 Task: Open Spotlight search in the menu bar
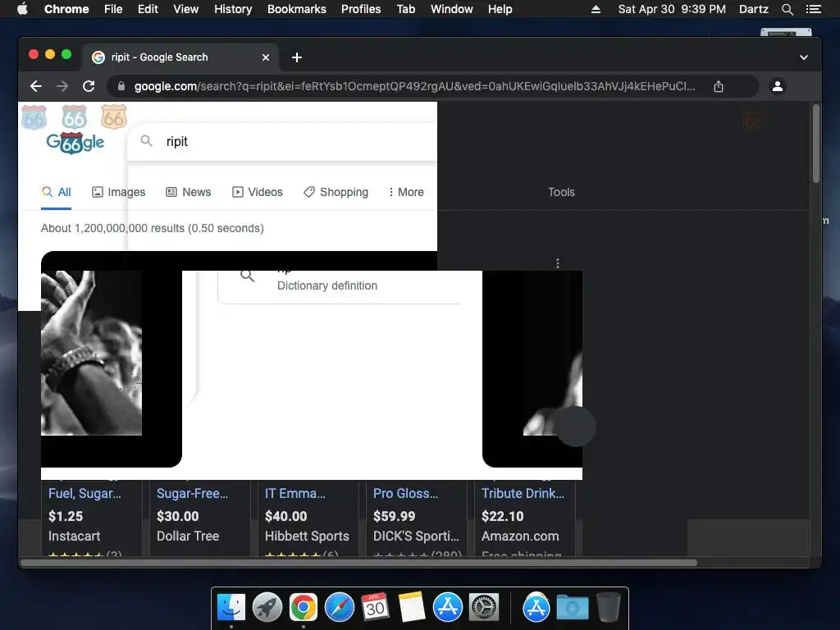pos(787,9)
